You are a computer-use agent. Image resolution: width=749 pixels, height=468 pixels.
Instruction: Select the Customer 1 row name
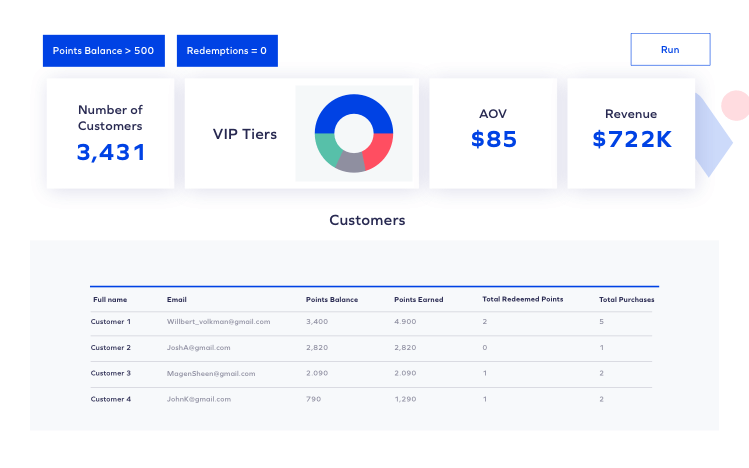111,322
